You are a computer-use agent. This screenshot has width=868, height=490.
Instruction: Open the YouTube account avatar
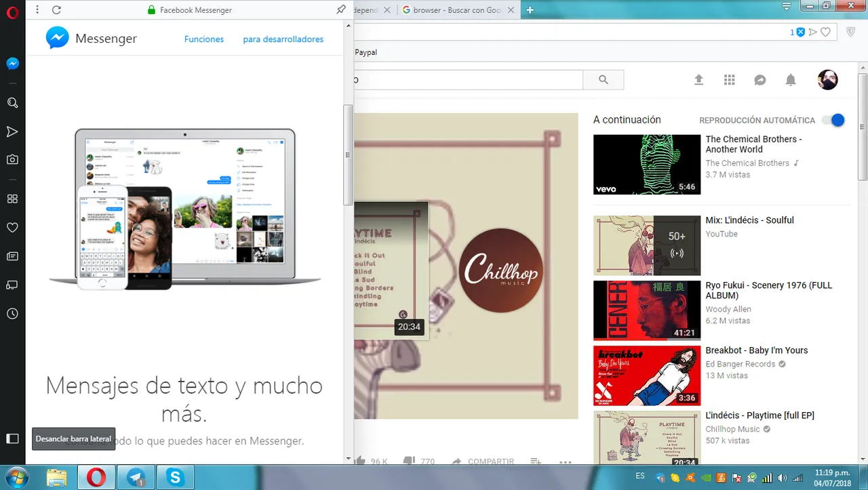(x=828, y=80)
